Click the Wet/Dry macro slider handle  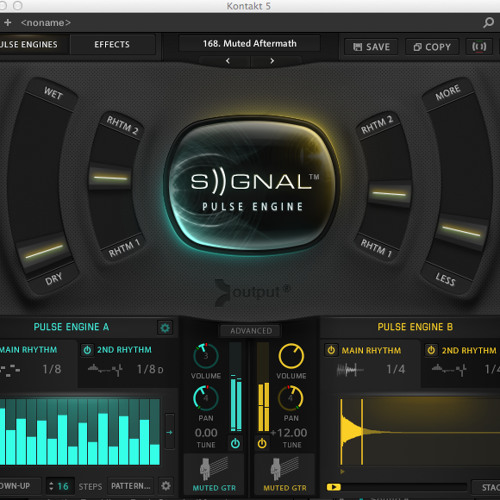click(44, 252)
